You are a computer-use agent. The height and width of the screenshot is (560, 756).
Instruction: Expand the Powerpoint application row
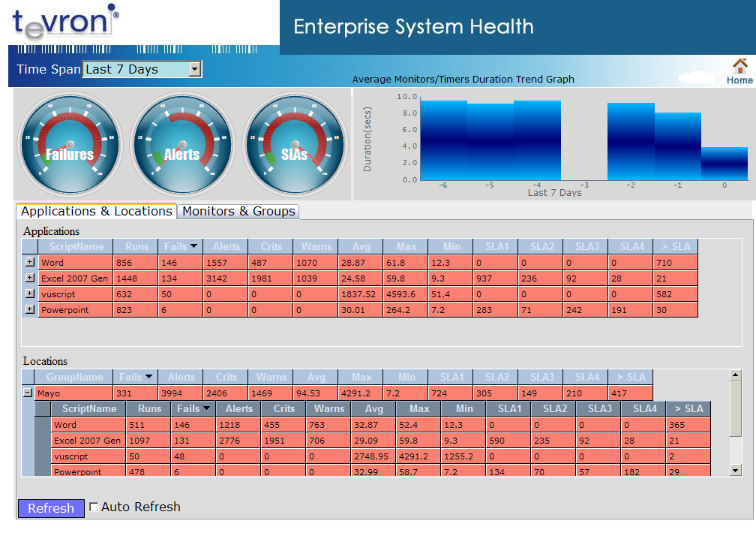[30, 309]
